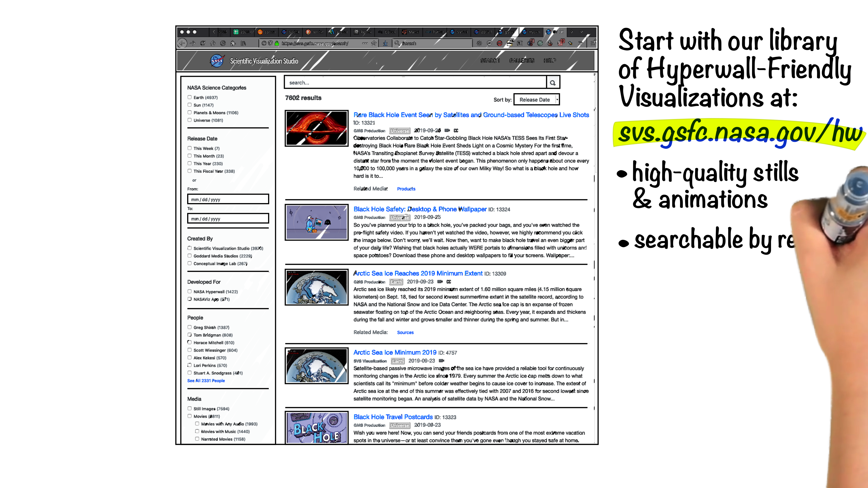Open HELP in the site navigation
The width and height of the screenshot is (868, 488).
point(550,61)
